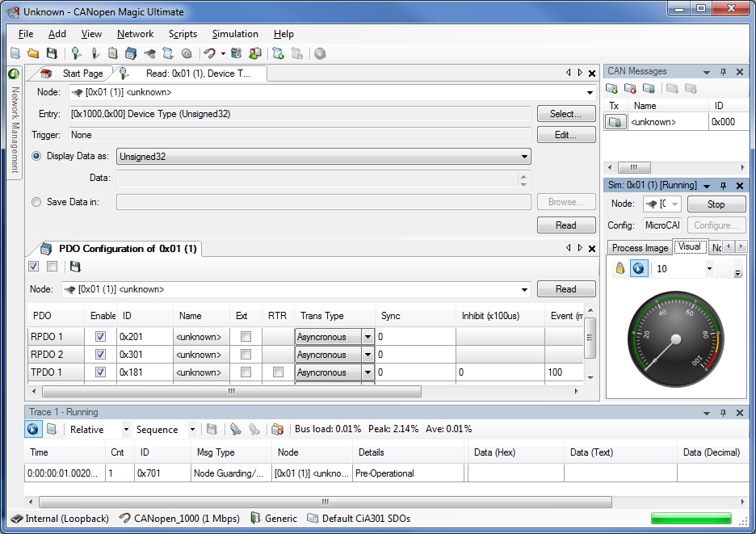Click the Read button for the PDO configuration

566,288
